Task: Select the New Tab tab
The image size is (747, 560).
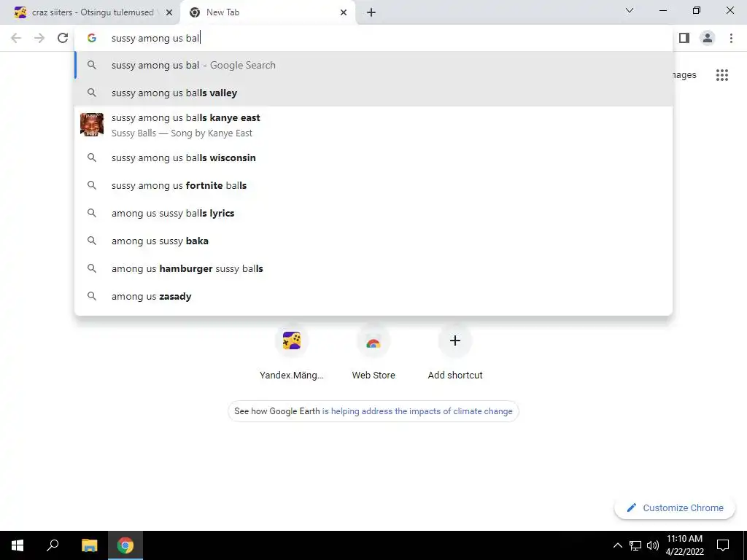Action: (x=267, y=12)
